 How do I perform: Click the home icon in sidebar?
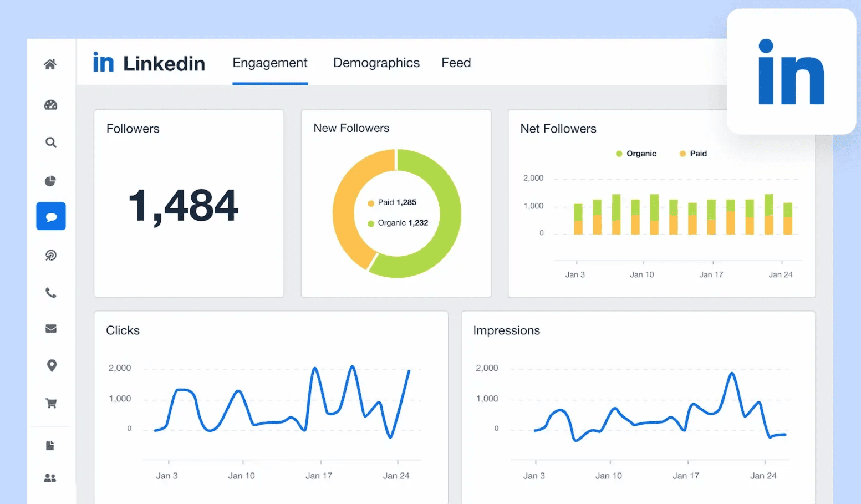click(x=50, y=64)
